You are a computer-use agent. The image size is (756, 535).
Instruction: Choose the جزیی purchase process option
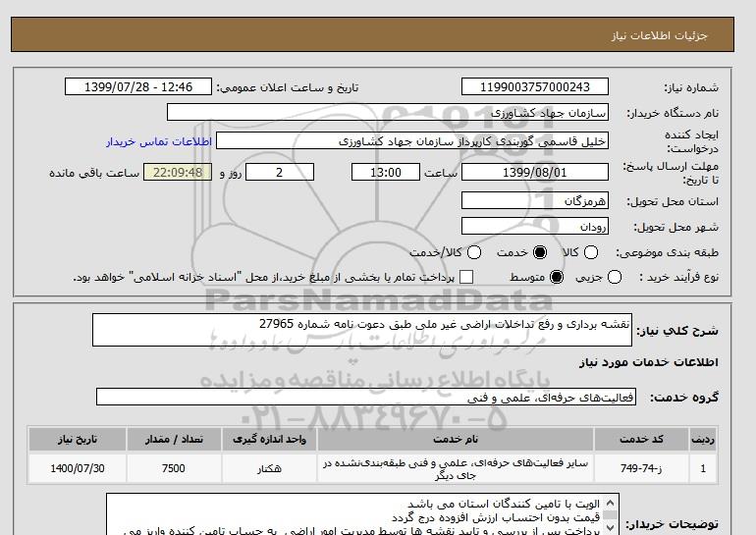[615, 277]
